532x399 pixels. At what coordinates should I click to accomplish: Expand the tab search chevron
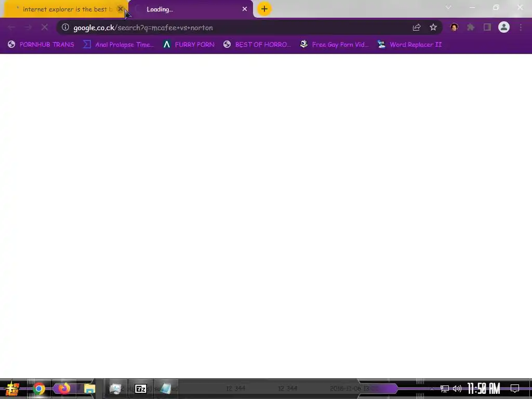[x=448, y=7]
